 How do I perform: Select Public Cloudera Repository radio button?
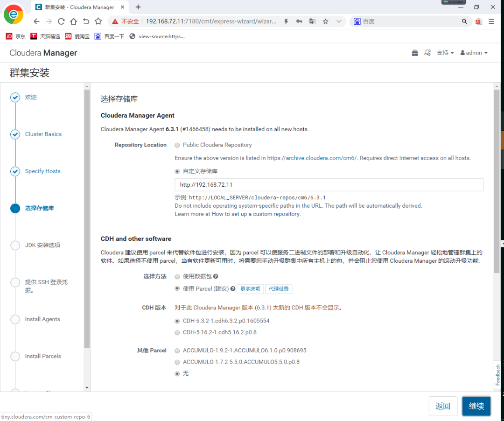coord(177,145)
